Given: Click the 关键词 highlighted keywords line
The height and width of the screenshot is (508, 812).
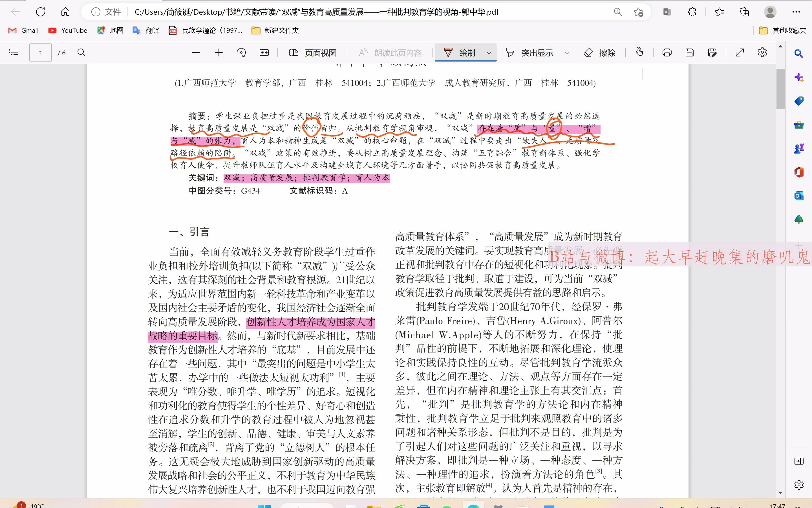Looking at the screenshot, I should 307,178.
